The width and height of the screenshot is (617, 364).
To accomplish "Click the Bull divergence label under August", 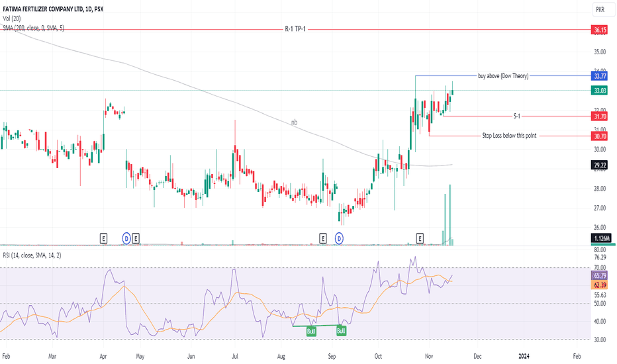I will tap(311, 332).
